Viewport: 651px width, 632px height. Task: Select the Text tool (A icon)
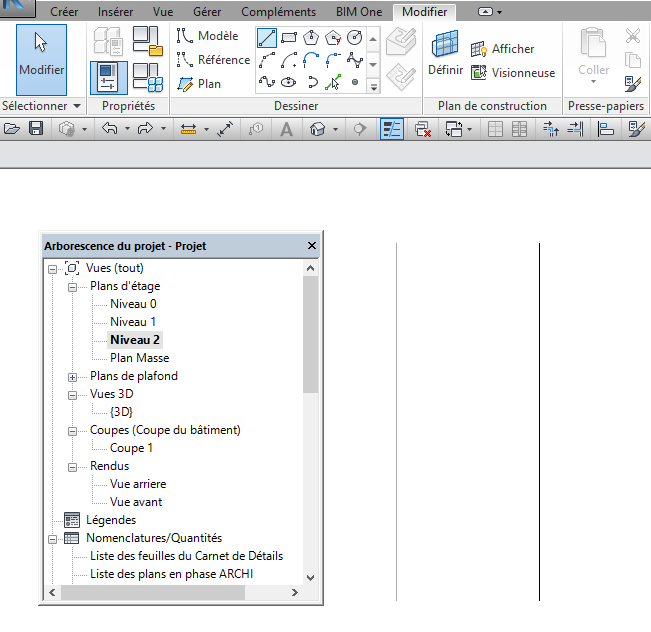286,129
